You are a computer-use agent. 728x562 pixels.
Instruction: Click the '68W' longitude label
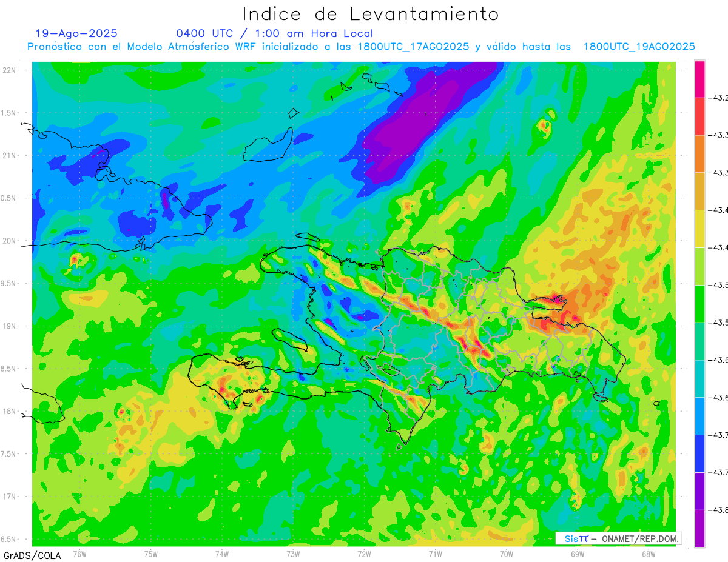[x=649, y=554]
